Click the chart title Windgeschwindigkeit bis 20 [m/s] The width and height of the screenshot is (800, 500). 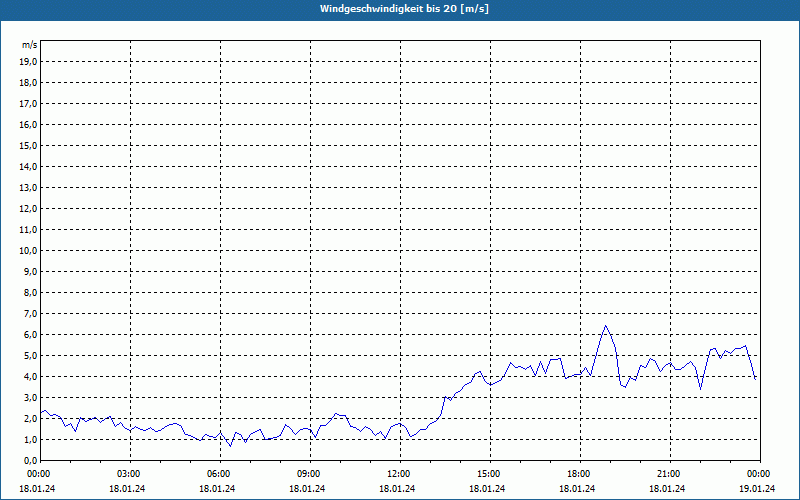[x=404, y=9]
